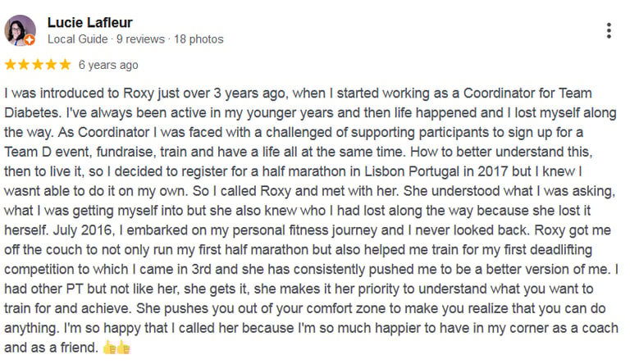Click the final line "and as a friend."
The image size is (630, 364).
pos(50,348)
